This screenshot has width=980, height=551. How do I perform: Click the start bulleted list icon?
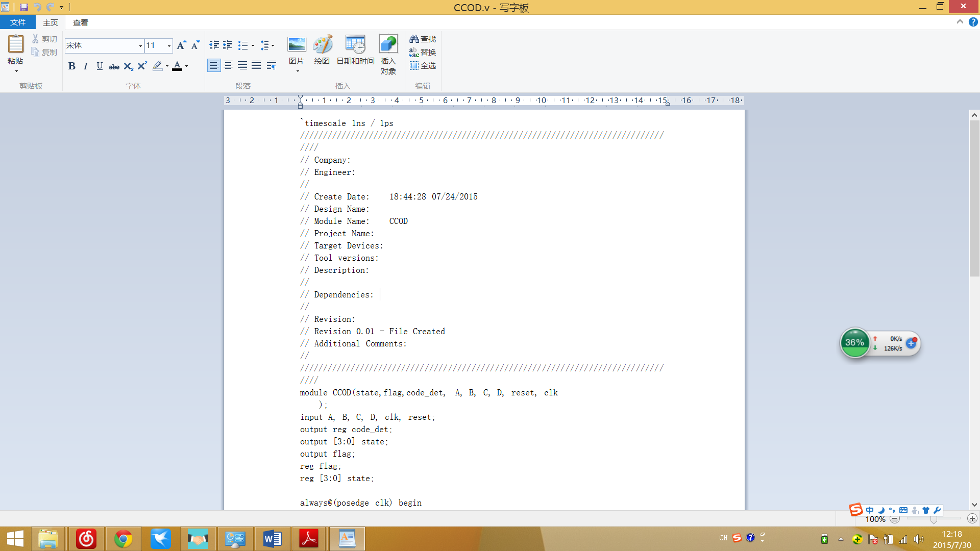(x=243, y=45)
